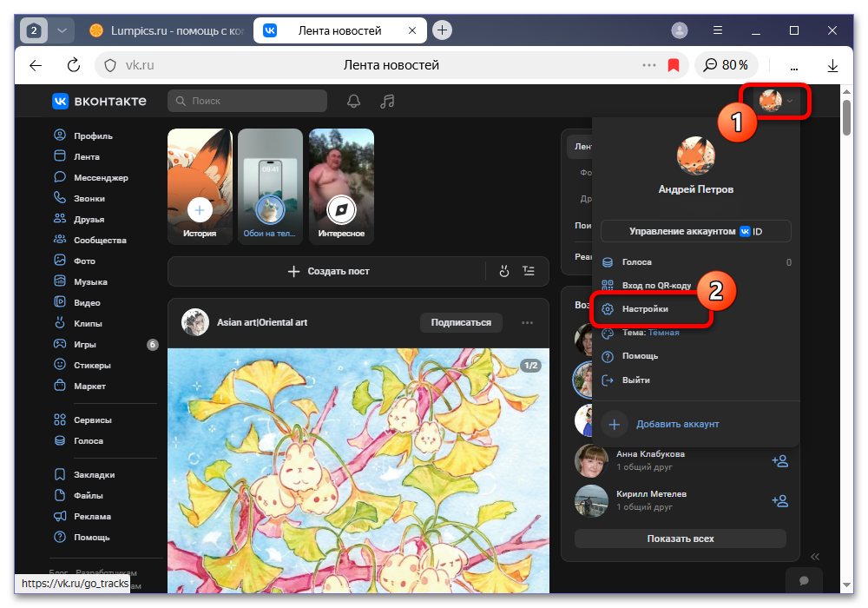
Task: Open Файлы in the sidebar
Action: (78, 496)
